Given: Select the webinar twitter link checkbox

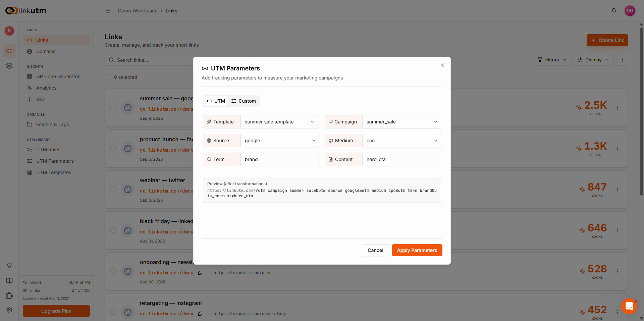Looking at the screenshot, I should tap(113, 190).
